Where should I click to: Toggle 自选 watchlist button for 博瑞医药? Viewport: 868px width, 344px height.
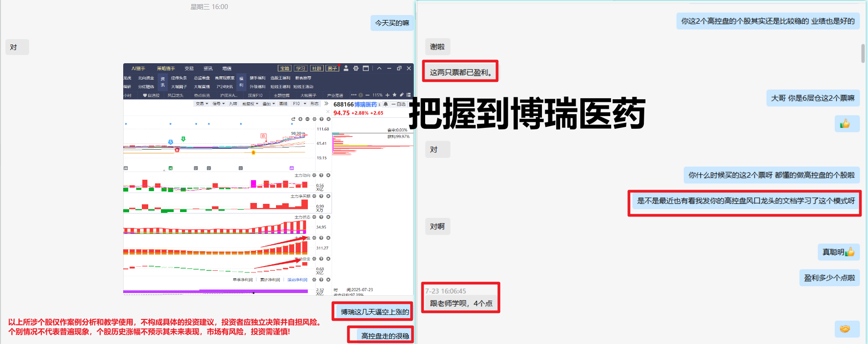click(398, 104)
